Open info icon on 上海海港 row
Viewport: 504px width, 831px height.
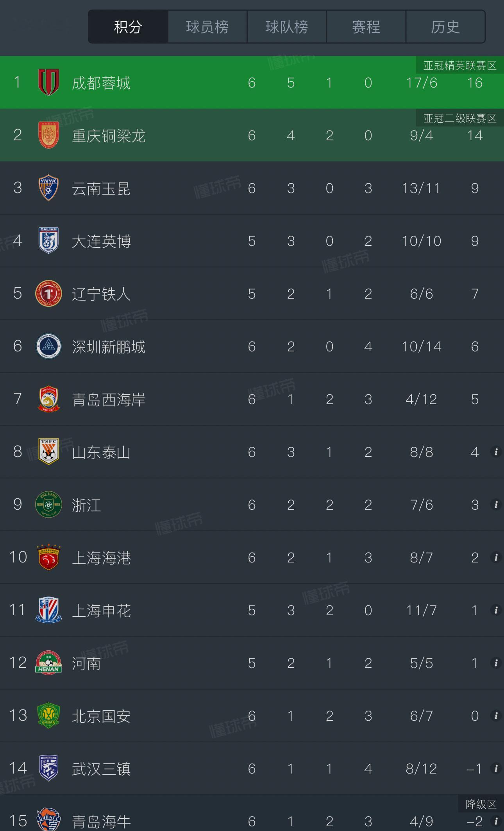[x=496, y=557]
